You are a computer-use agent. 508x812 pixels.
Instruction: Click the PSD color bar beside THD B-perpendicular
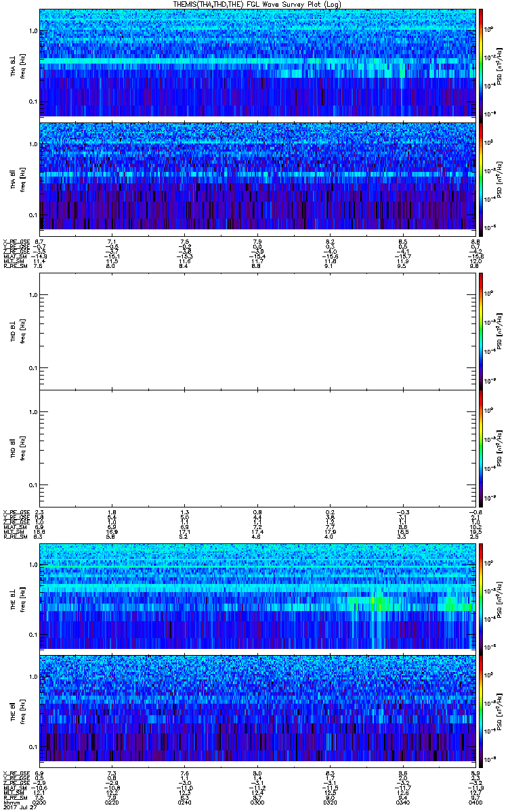(481, 330)
